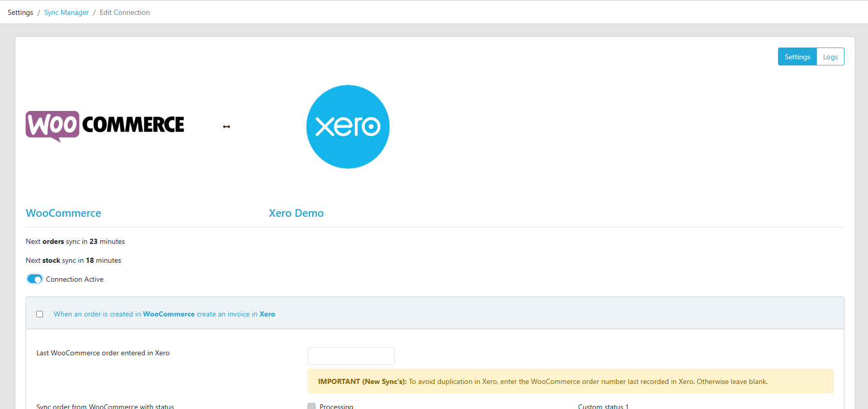868x409 pixels.
Task: Open the Xero Demo heading link
Action: click(x=296, y=213)
